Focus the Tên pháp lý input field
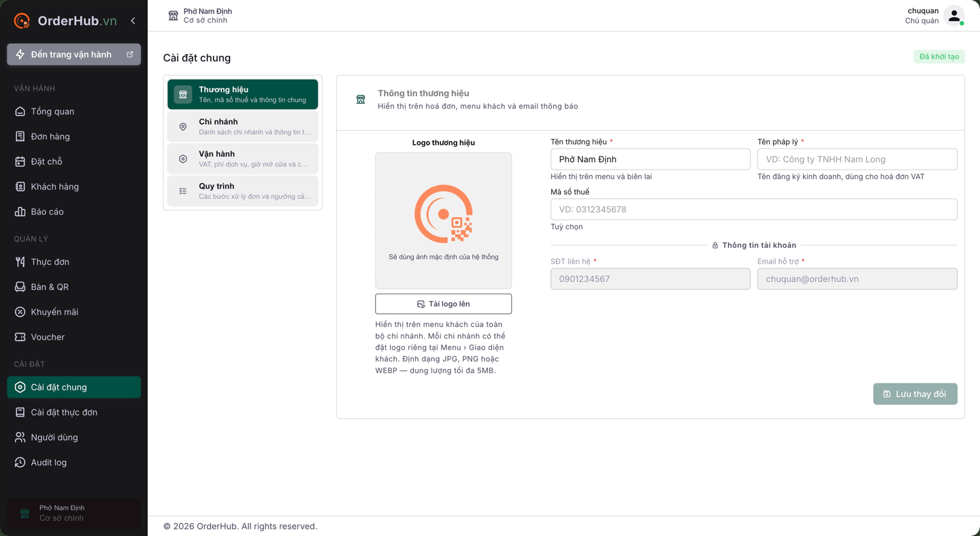980x536 pixels. pos(857,159)
